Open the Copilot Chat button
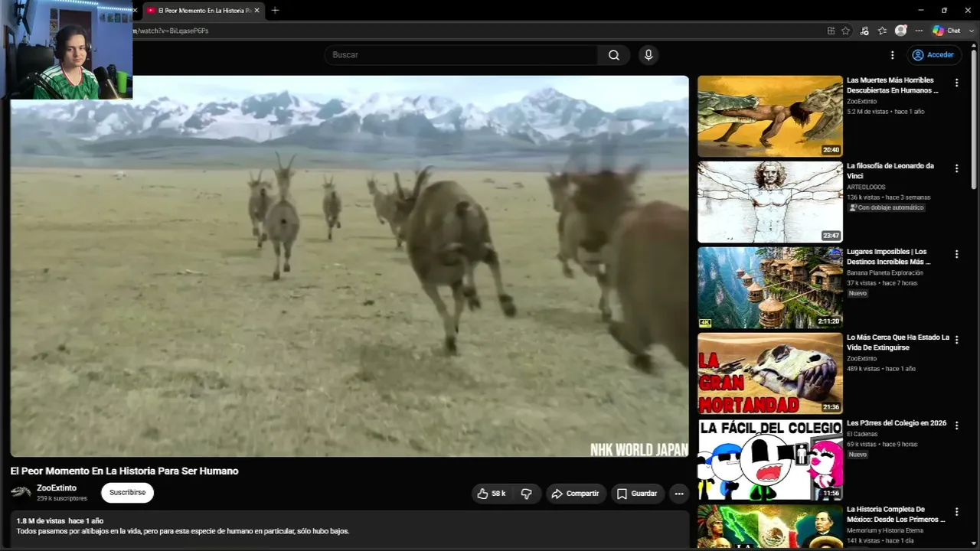 (x=946, y=31)
